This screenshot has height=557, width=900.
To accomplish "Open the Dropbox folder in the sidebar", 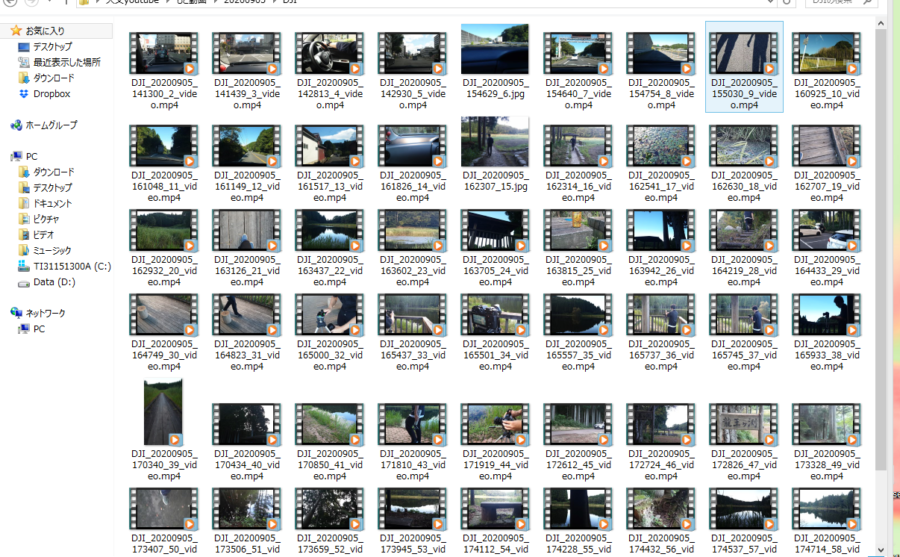I will pos(50,94).
